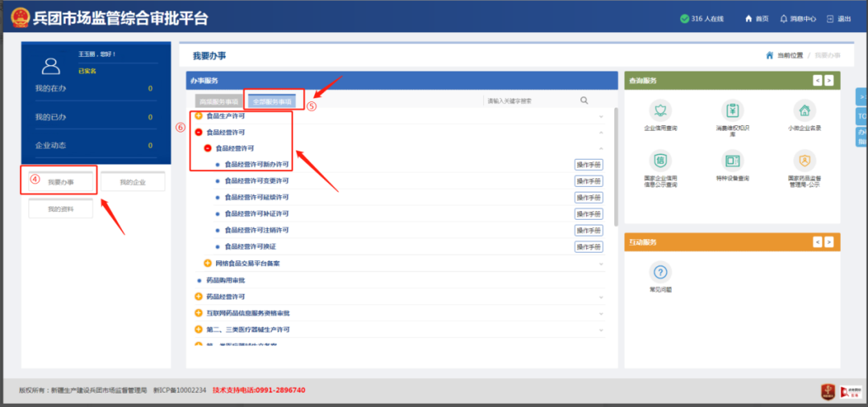Open 消息中心 bell notification icon
868x407 pixels.
click(784, 18)
